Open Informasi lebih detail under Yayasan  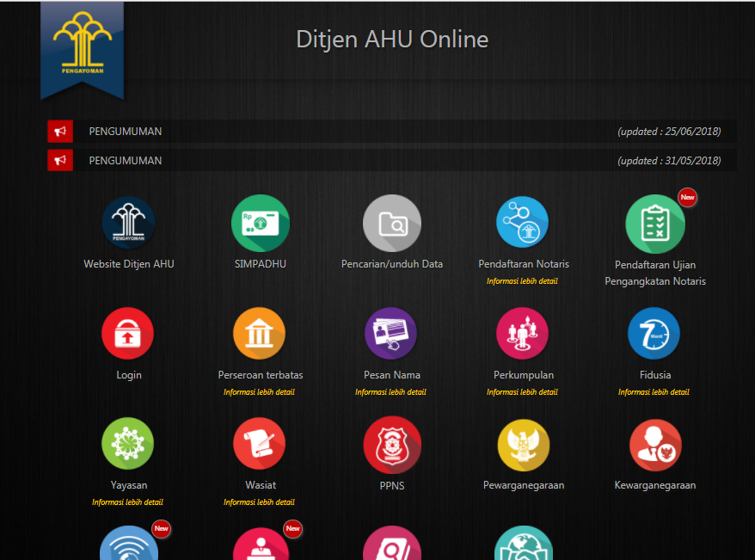pos(127,502)
